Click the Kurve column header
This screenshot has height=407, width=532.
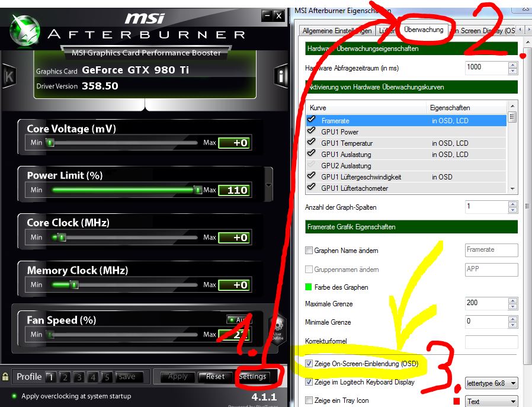coord(366,108)
